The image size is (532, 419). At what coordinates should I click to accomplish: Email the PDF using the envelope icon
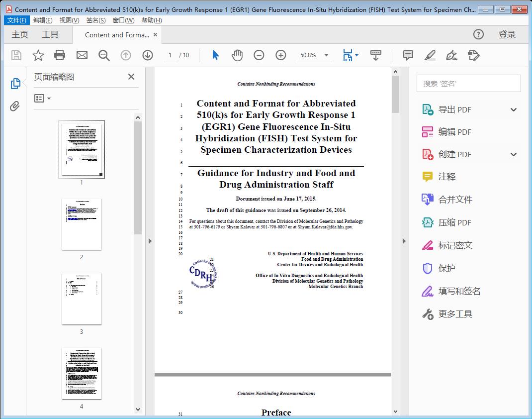(82, 55)
